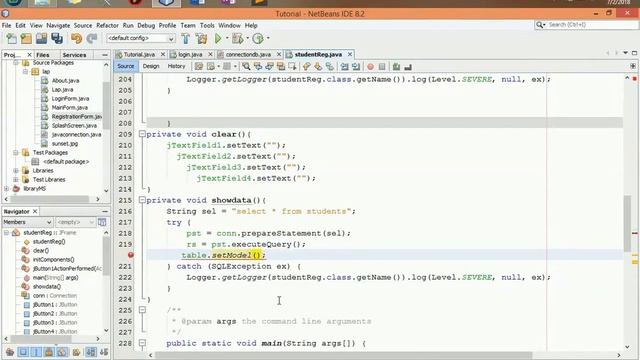This screenshot has width=640, height=360.
Task: Stop macro recording in editor toolbar
Action: pyautogui.click(x=382, y=66)
